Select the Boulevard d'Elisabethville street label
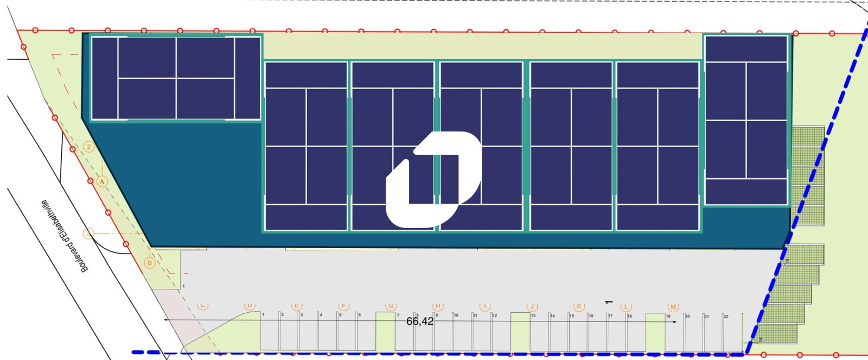This screenshot has height=360, width=868. [64, 236]
